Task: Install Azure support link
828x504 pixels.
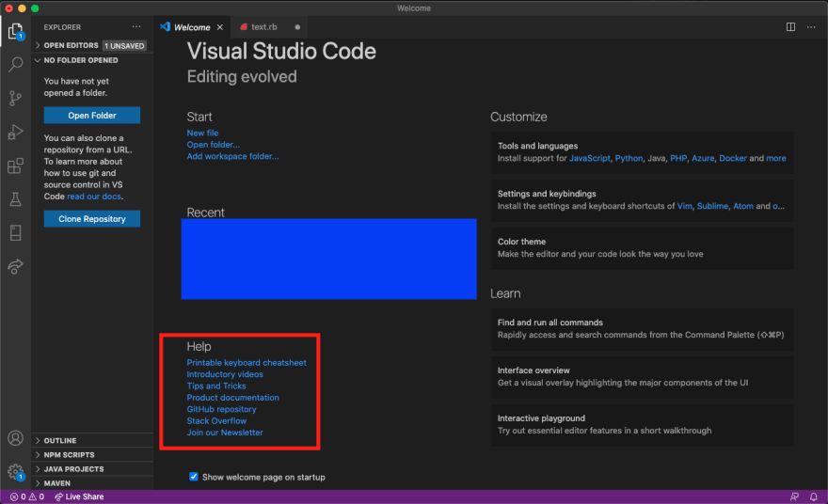Action: (x=703, y=158)
